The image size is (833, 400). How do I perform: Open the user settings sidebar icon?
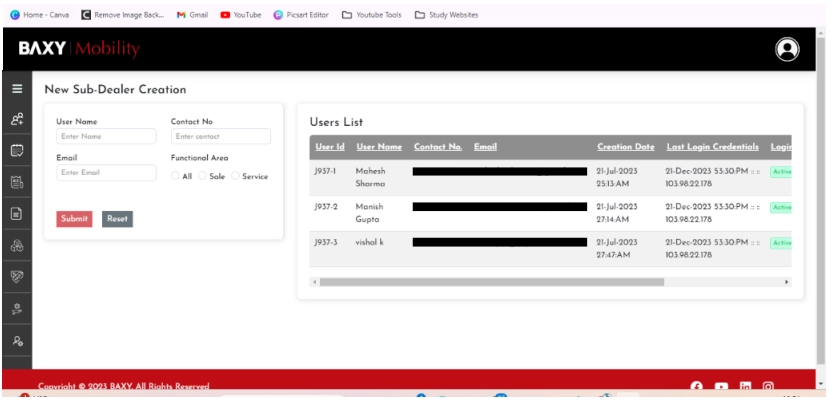coord(17,341)
